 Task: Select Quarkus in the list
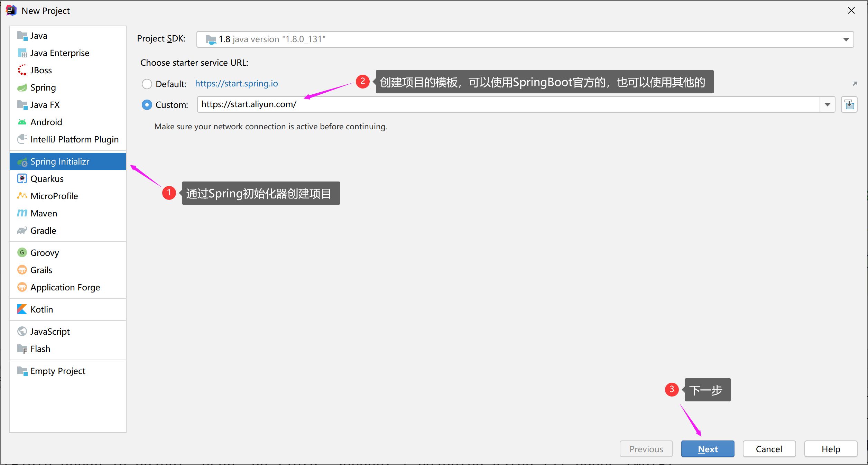pos(68,179)
